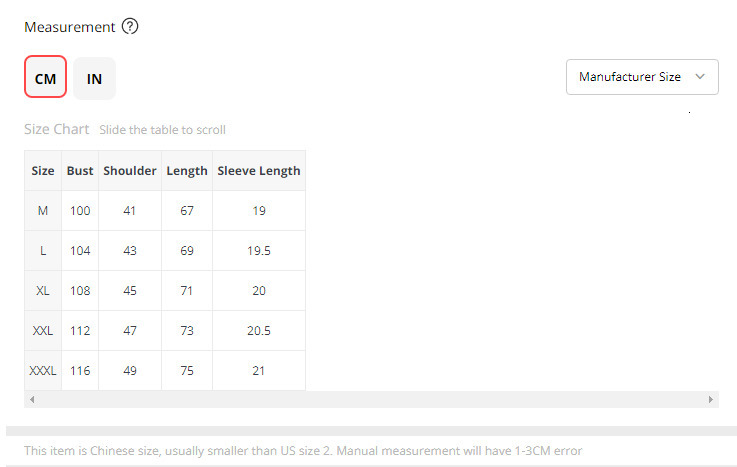This screenshot has width=737, height=467.
Task: Click the Measurement help question mark icon
Action: (130, 27)
